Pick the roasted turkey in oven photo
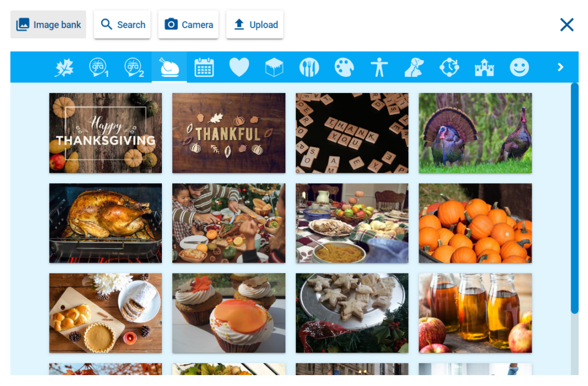The width and height of the screenshot is (588, 386). pyautogui.click(x=106, y=223)
